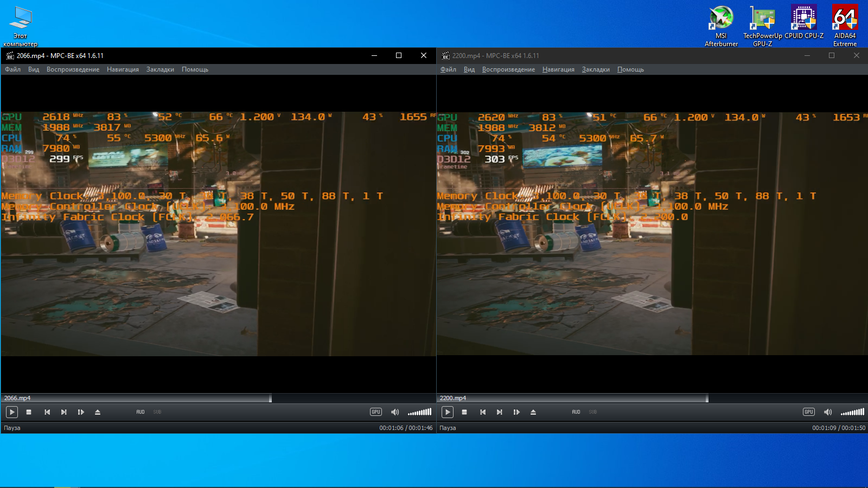Mute the sound in 2200.mp4 player
The width and height of the screenshot is (868, 488).
tap(828, 412)
